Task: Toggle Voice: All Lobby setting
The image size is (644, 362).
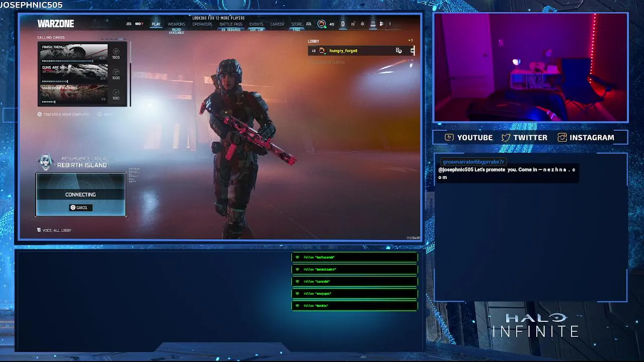Action: coord(54,230)
